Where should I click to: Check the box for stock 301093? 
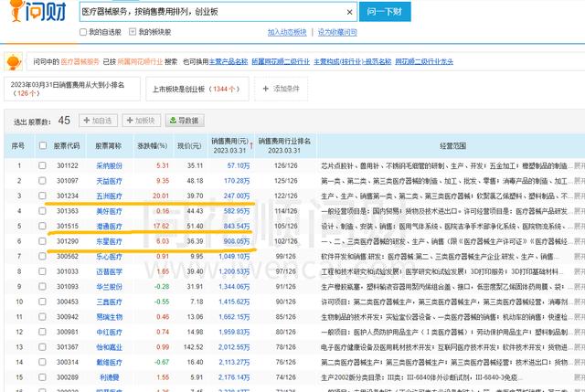coord(42,286)
